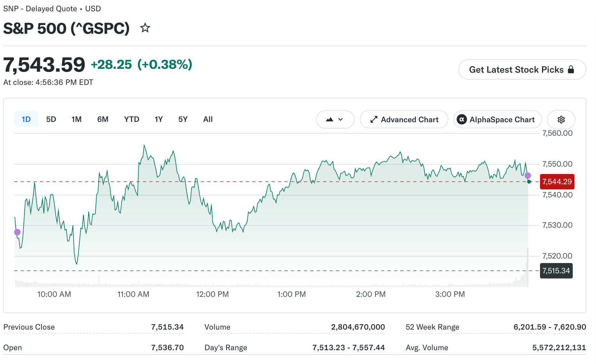The width and height of the screenshot is (596, 364).
Task: Open the Advanced Chart button
Action: tap(404, 120)
